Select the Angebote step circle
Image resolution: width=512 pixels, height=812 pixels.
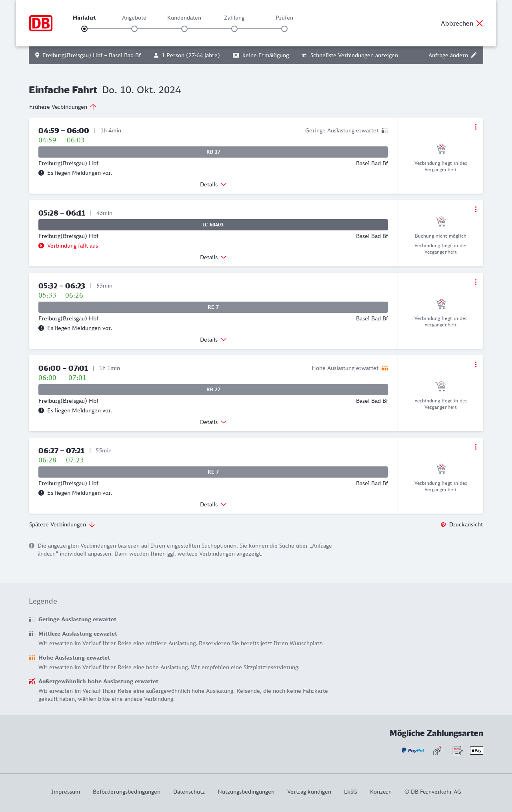click(134, 29)
